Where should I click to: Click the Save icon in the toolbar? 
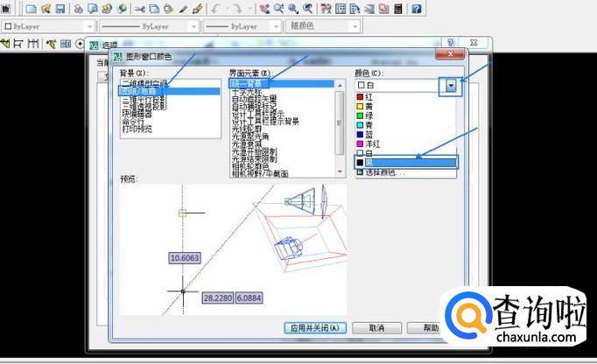[x=60, y=9]
